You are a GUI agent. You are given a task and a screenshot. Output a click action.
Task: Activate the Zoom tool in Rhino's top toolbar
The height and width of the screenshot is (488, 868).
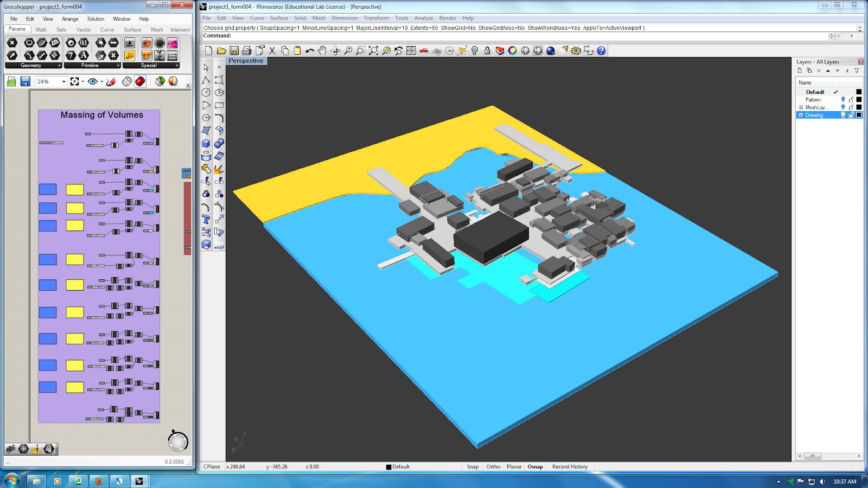click(x=348, y=50)
